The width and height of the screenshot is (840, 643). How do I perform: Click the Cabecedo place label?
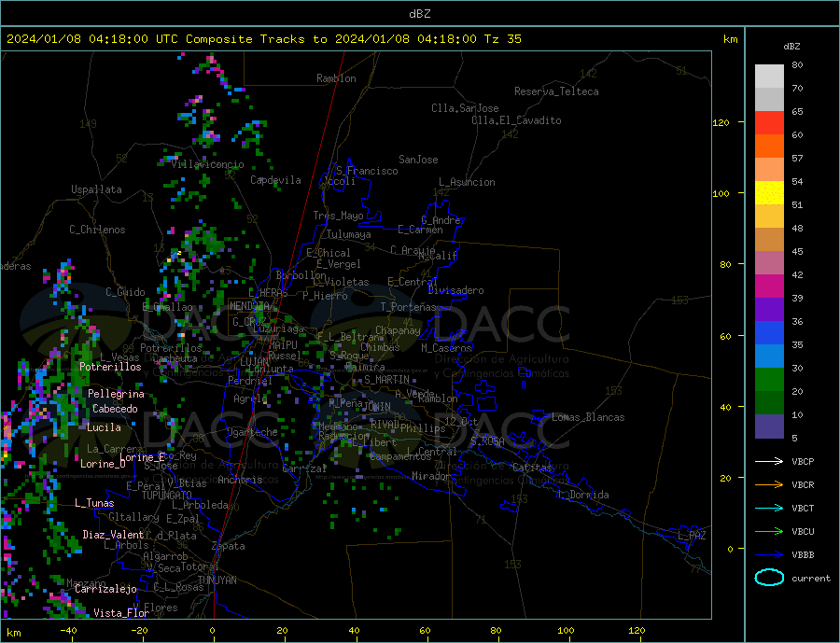click(x=115, y=409)
